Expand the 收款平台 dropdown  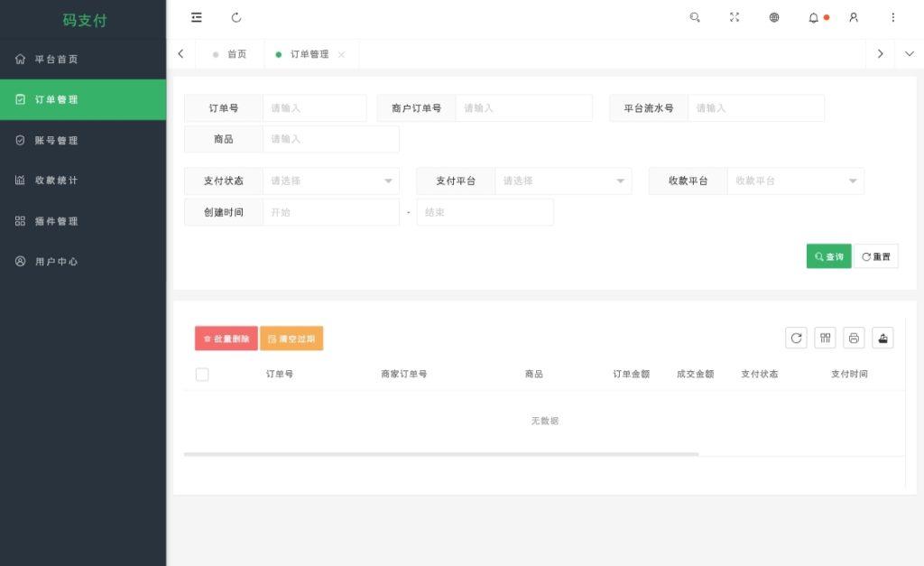click(x=796, y=181)
